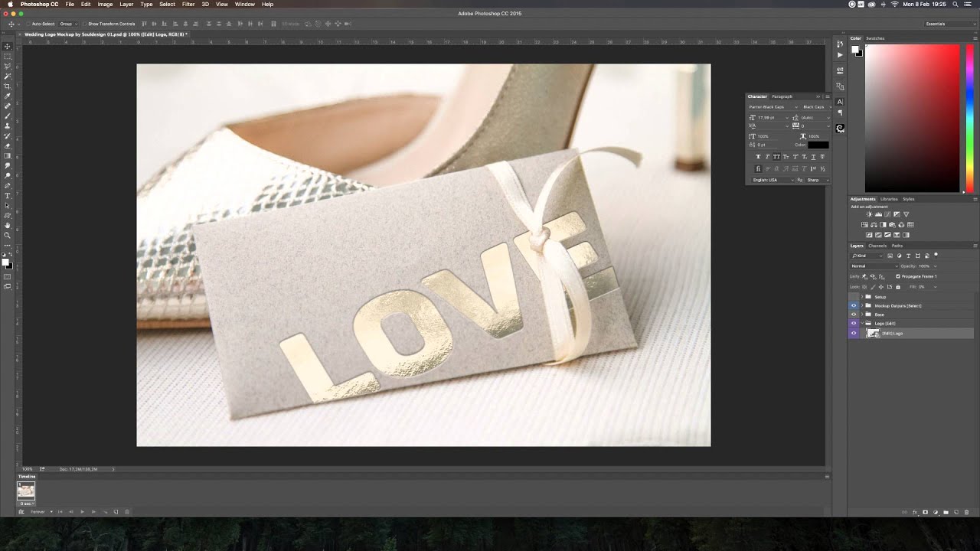Select the Move tool

[7, 46]
